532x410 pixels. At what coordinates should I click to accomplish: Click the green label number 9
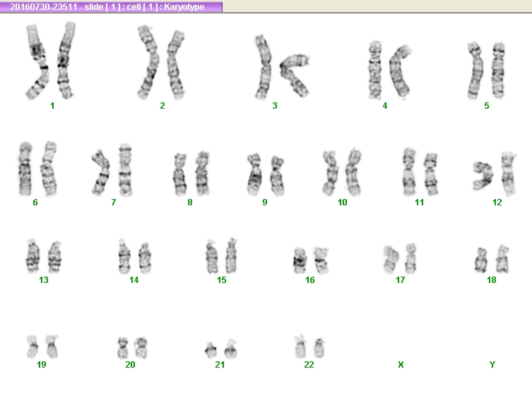point(265,203)
